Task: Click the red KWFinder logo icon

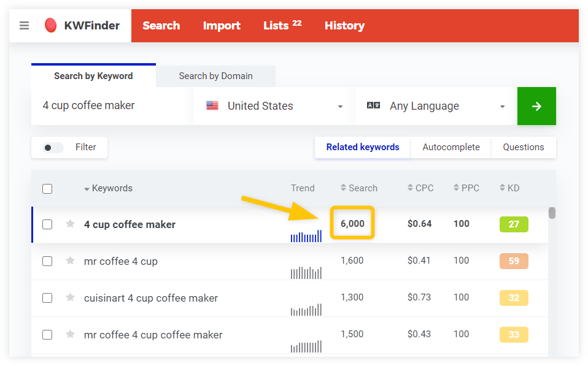Action: pyautogui.click(x=51, y=26)
